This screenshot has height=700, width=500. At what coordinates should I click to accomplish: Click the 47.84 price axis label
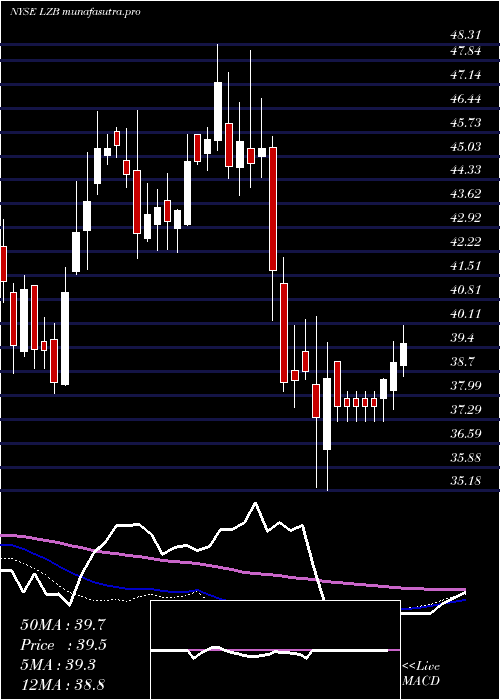466,52
